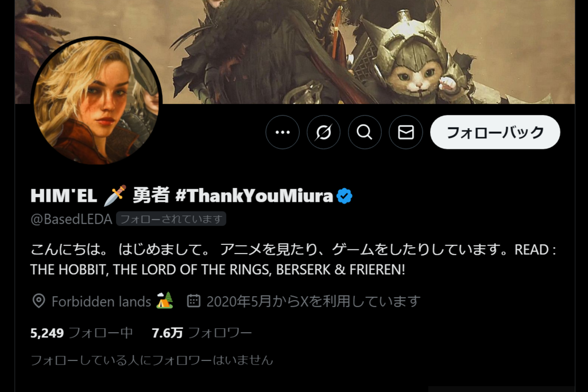Select the Forbidden lands location text
Viewport: 588px width, 392px height.
[101, 302]
